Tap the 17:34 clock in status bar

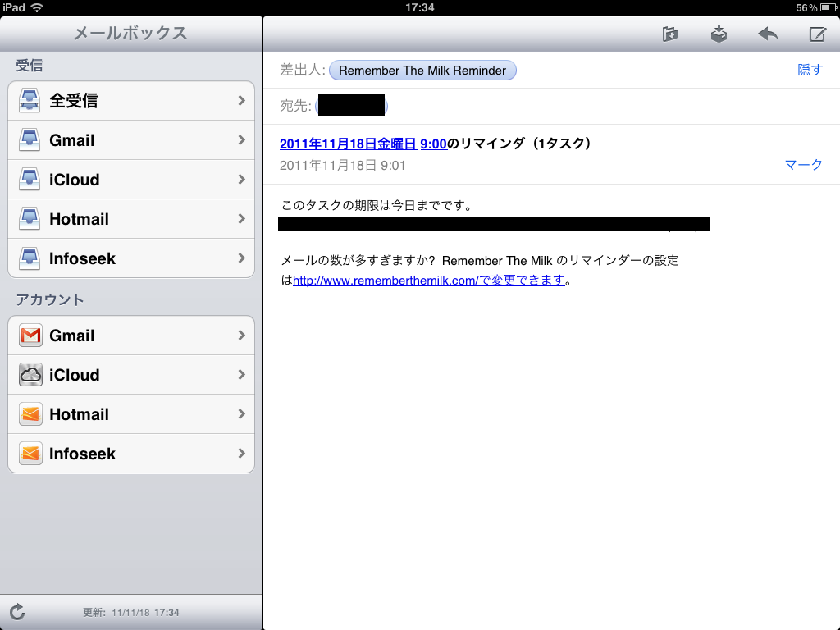click(x=419, y=7)
